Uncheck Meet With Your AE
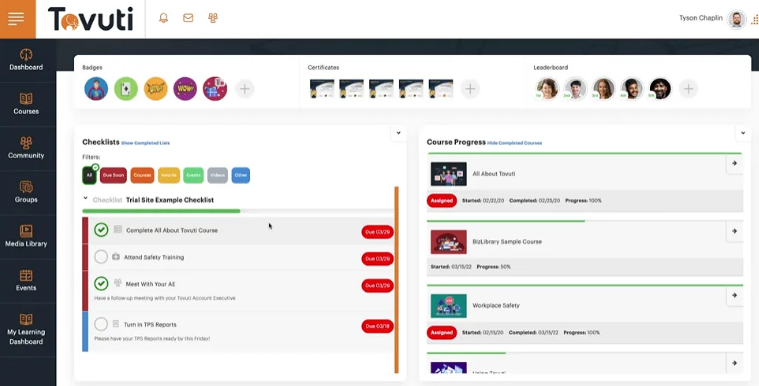Screen dimensions: 759x386 101,283
